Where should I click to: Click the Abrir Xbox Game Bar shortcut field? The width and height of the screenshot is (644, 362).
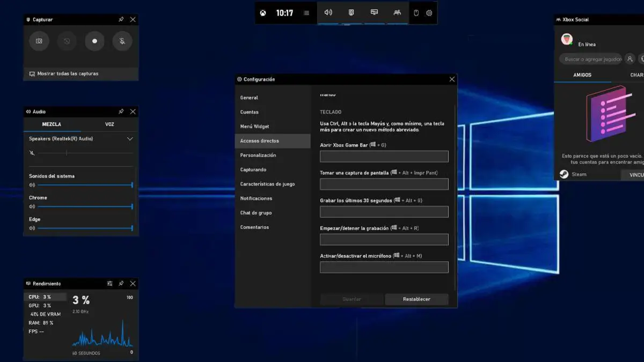pyautogui.click(x=384, y=157)
